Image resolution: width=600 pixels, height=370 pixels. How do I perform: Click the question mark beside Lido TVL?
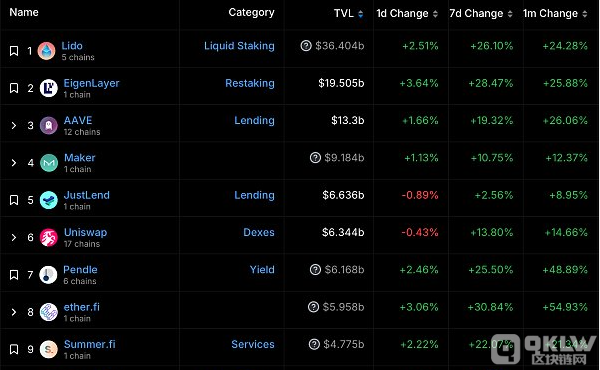[306, 46]
